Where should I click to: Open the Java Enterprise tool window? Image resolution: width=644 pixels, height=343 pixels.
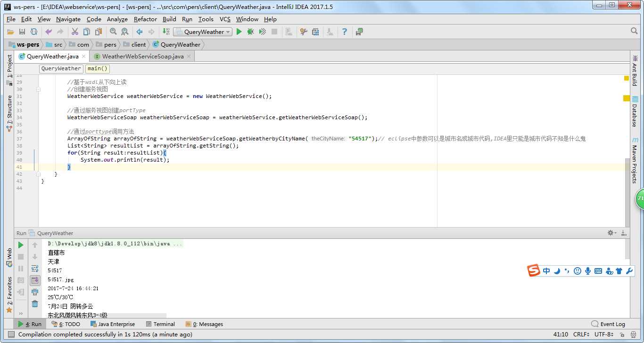(113, 324)
